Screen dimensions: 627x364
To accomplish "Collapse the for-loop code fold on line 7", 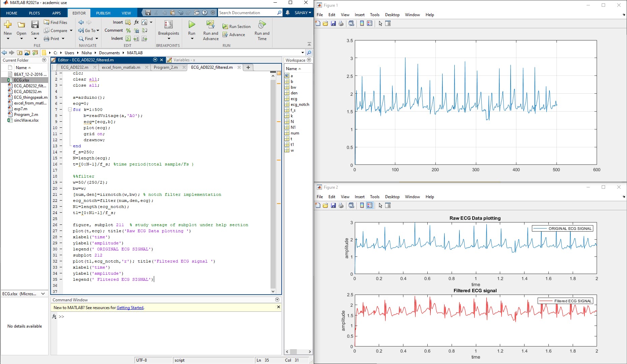I will (x=70, y=110).
